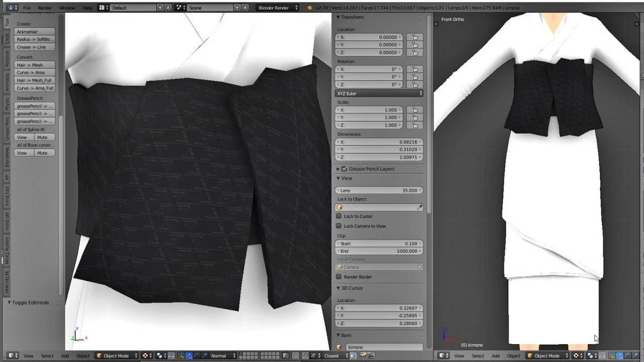Click the Dimensions X field showing 0.98216
Image resolution: width=644 pixels, height=362 pixels.
379,142
